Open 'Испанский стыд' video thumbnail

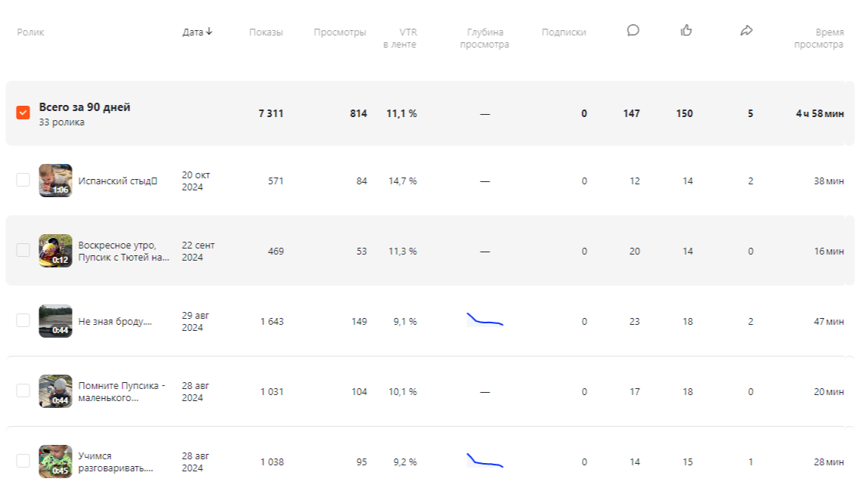[55, 181]
